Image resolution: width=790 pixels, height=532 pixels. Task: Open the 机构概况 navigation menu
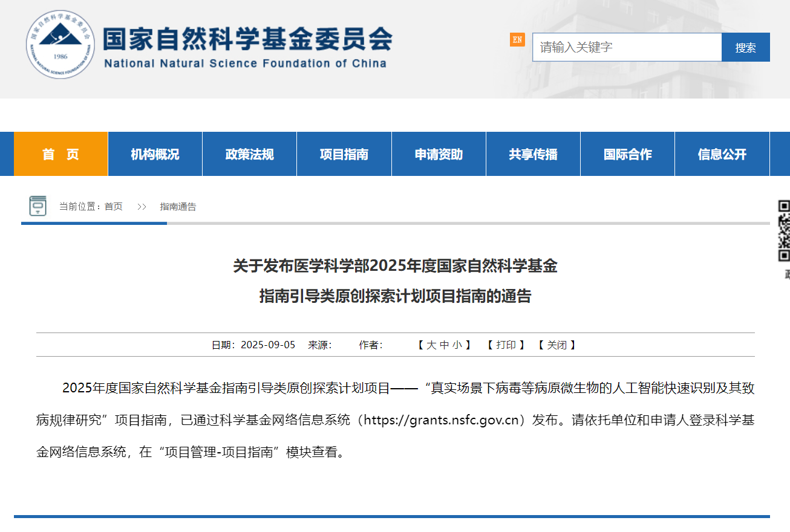(x=155, y=154)
